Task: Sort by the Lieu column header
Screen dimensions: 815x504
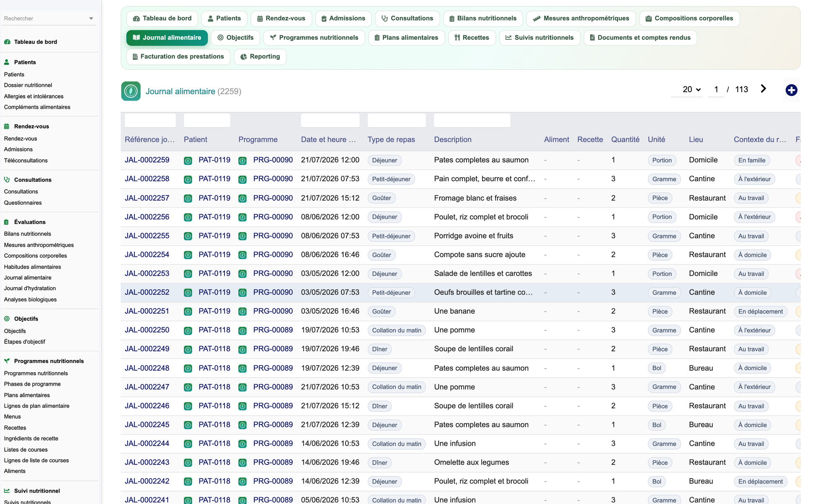Action: tap(696, 139)
